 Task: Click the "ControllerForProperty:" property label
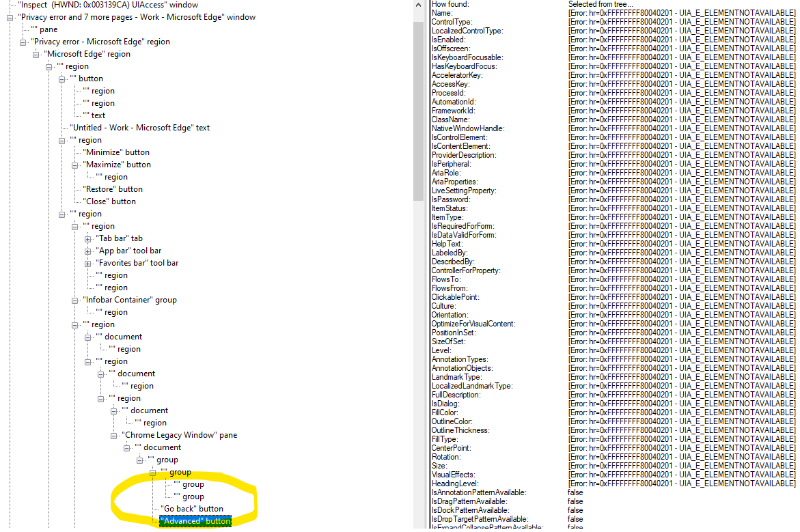(466, 270)
